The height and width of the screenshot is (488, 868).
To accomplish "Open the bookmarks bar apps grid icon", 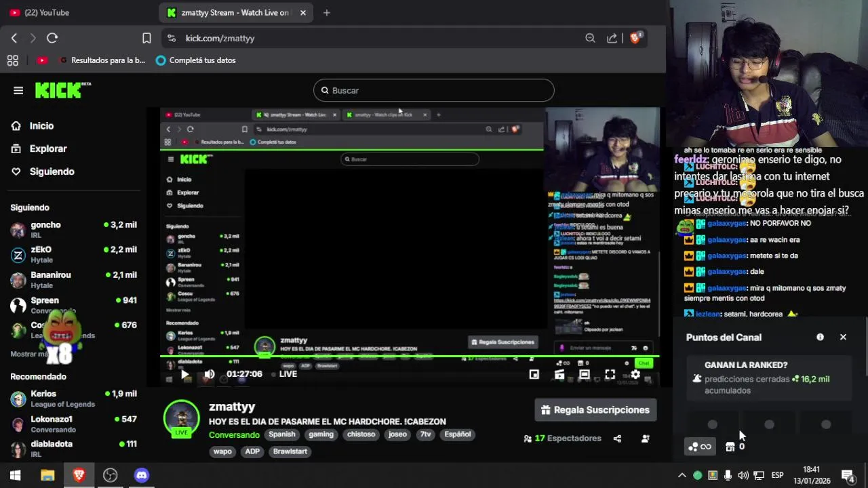I will (12, 60).
